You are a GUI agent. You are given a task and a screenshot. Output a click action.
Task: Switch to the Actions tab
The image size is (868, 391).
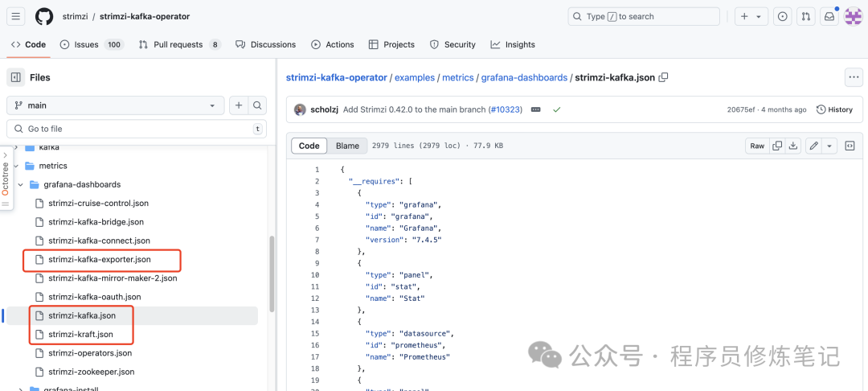click(333, 44)
